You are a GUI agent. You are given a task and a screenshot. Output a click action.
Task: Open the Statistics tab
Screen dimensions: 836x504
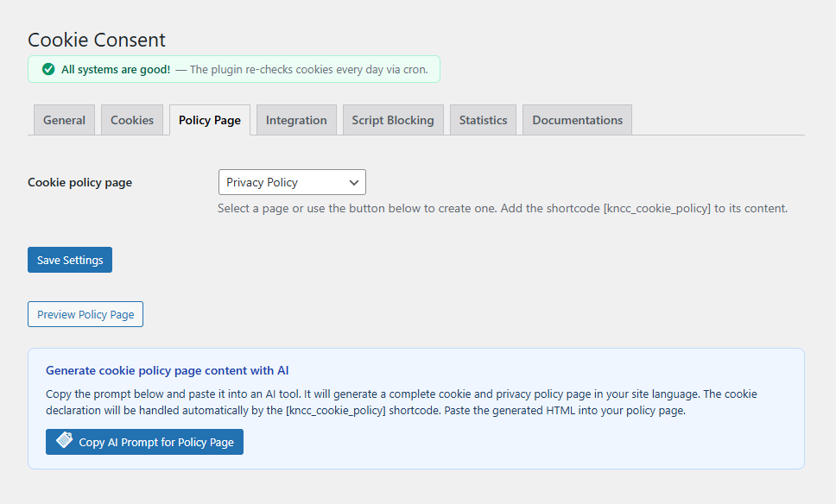click(x=483, y=119)
